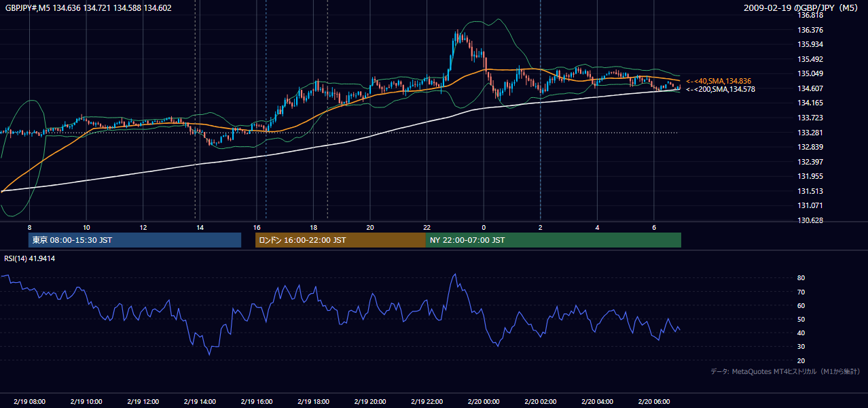Click the 136.376 price axis label
This screenshot has width=868, height=408.
click(810, 30)
